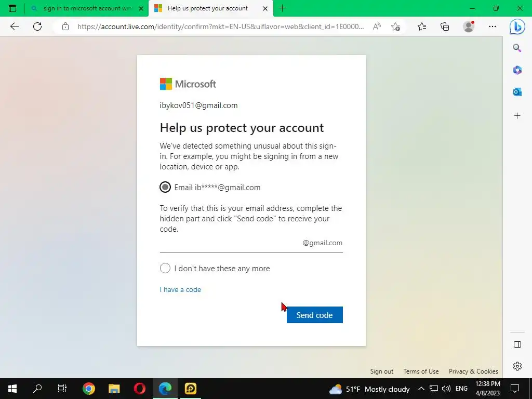Toggle sidebar visibility button
532x399 pixels.
point(517,344)
